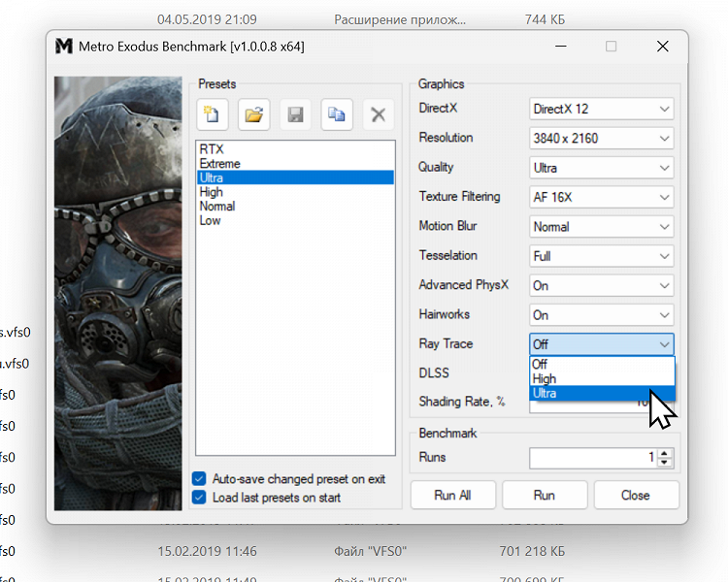Click the Copy preset icon
This screenshot has height=582, width=728.
click(337, 115)
